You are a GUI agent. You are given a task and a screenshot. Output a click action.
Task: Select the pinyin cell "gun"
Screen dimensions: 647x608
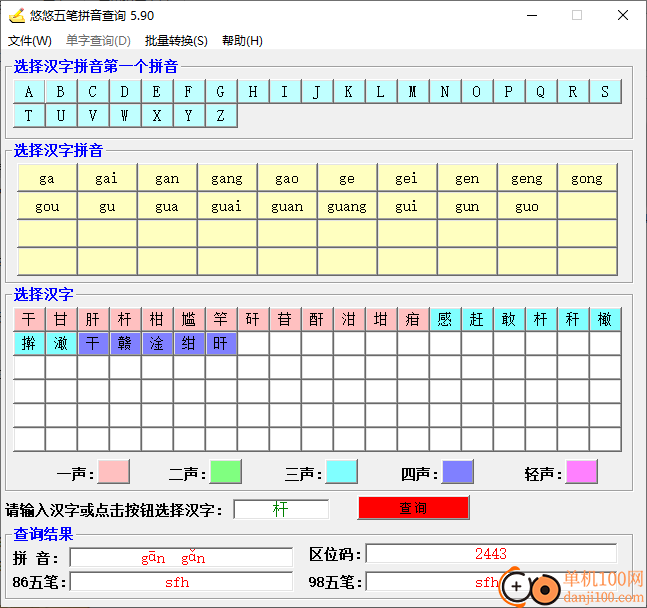pos(467,206)
